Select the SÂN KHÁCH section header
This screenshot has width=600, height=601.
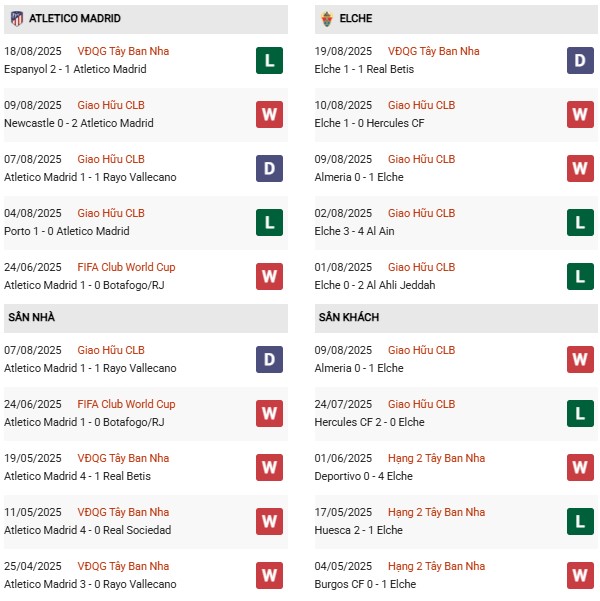click(x=351, y=318)
